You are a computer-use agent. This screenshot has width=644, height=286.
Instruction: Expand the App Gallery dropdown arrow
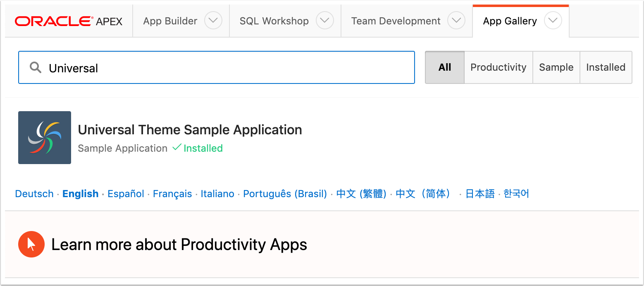coord(553,21)
